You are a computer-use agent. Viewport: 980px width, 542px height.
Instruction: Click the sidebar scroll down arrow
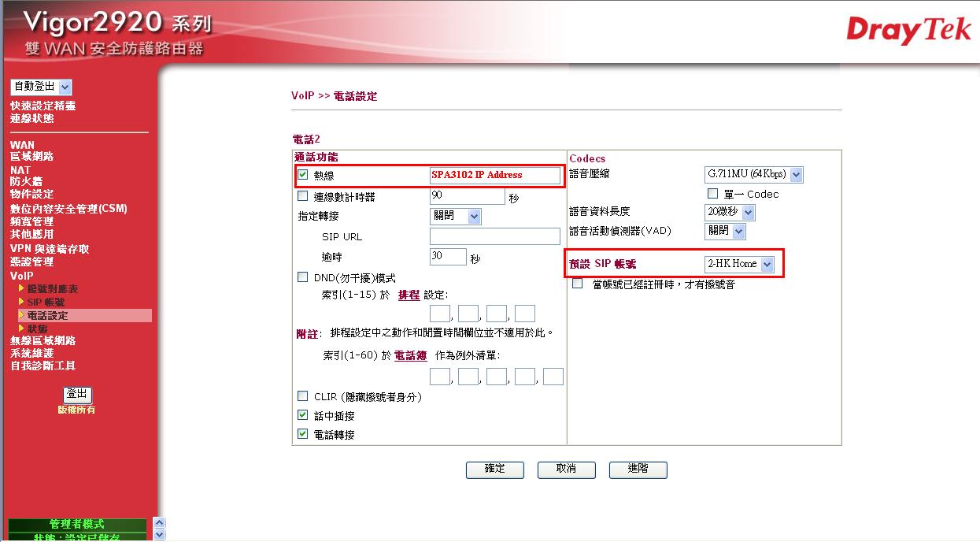tap(160, 535)
